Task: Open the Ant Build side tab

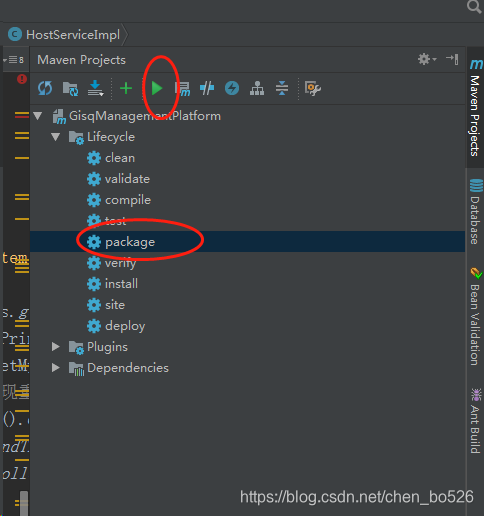Action: (475, 421)
